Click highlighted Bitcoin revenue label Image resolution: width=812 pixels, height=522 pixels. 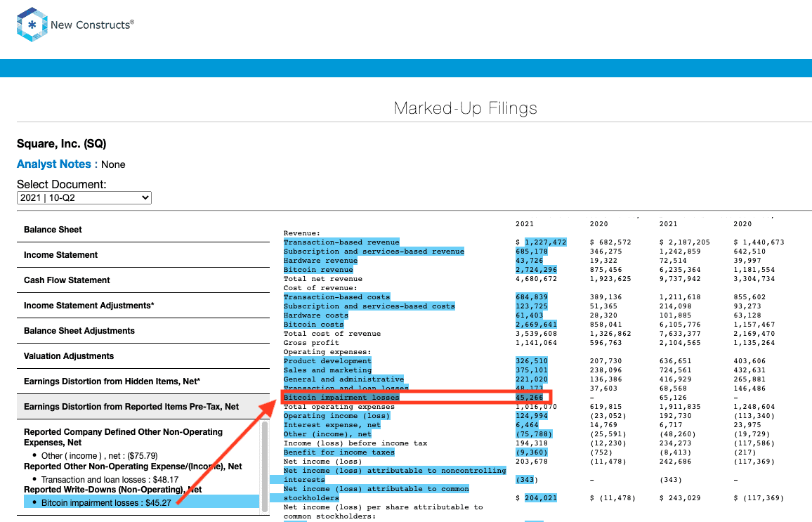[x=318, y=270]
